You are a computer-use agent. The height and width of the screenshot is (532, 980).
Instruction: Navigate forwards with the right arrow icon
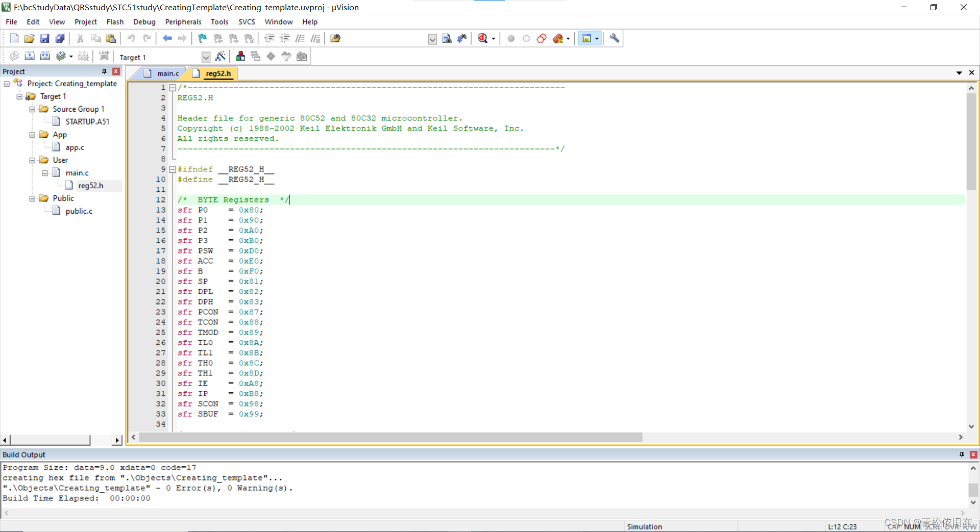pos(182,38)
